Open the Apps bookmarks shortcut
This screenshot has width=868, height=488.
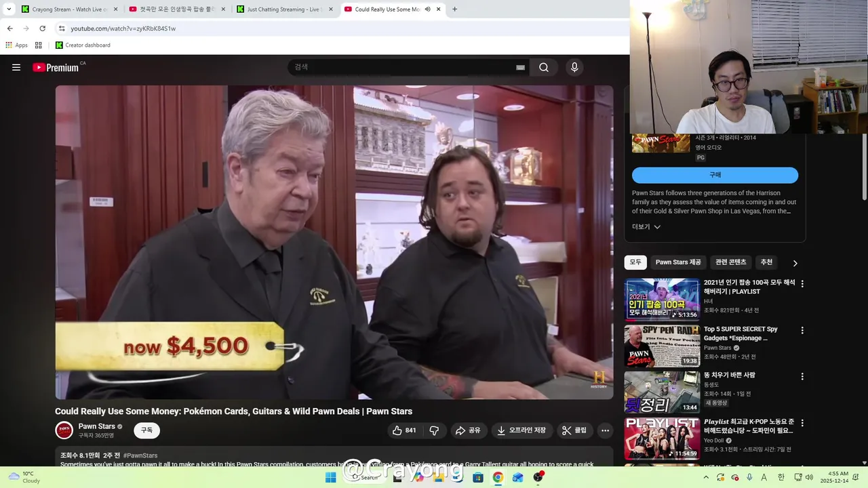coord(16,45)
